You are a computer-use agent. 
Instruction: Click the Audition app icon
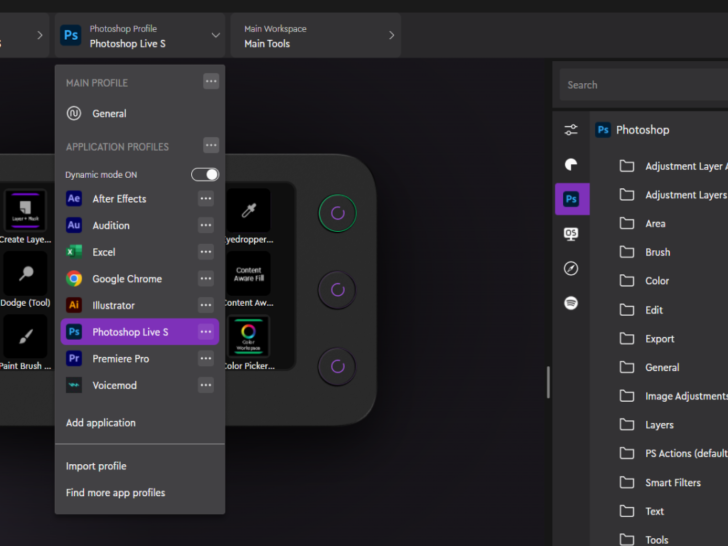[74, 225]
